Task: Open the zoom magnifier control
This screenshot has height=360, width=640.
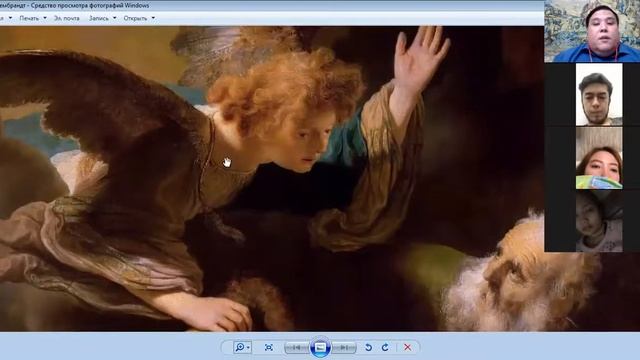Action: [x=242, y=347]
